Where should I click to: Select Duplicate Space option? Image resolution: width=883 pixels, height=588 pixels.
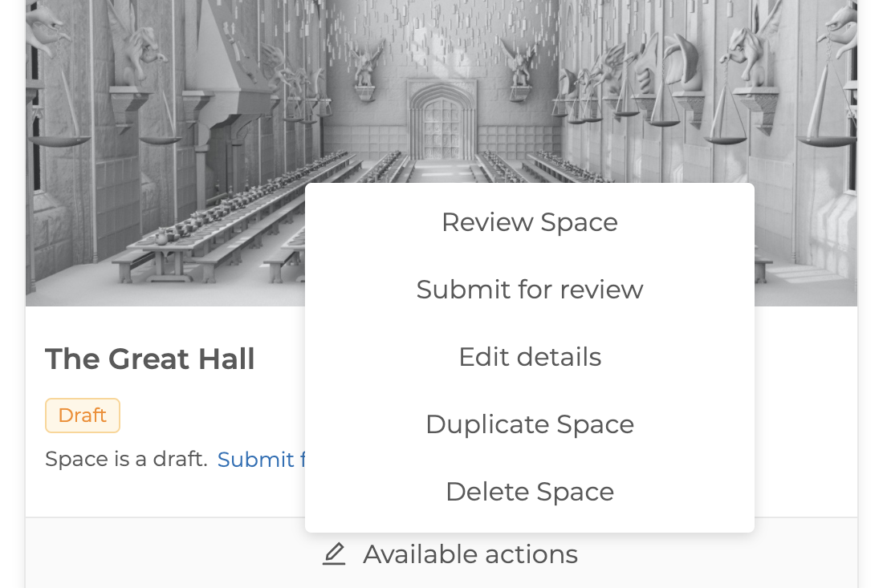530,424
